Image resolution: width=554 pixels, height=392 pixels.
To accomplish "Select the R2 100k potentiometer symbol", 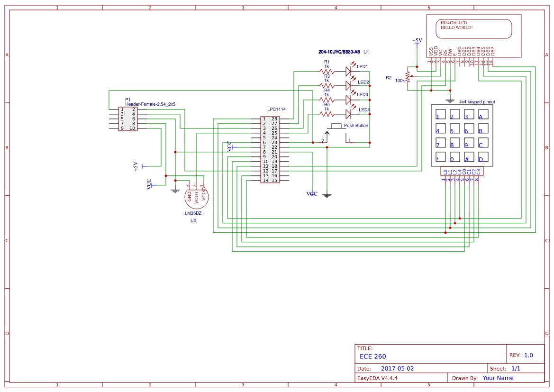I will [409, 77].
